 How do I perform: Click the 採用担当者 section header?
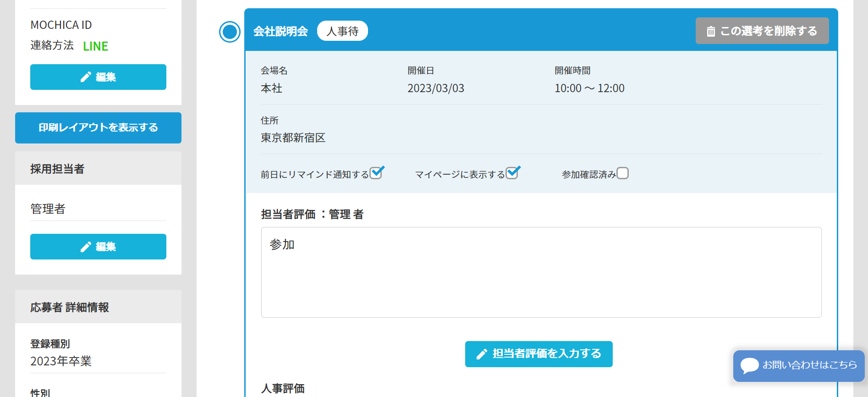57,169
